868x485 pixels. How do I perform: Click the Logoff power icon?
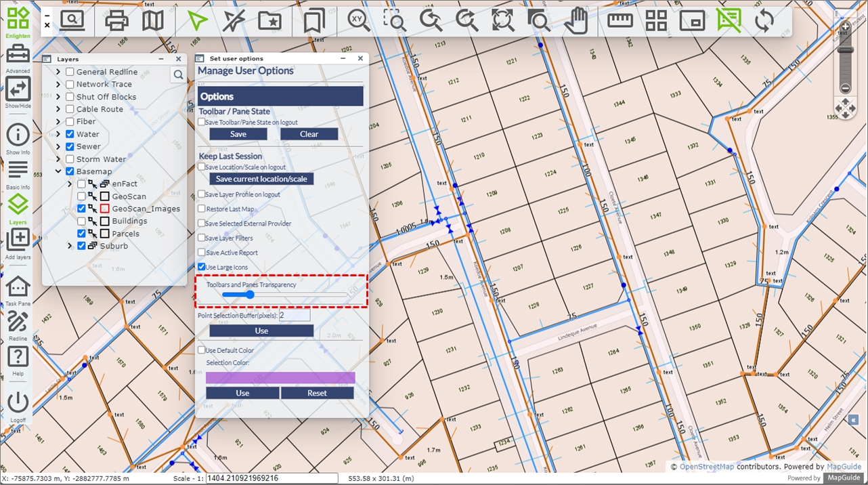(x=18, y=402)
